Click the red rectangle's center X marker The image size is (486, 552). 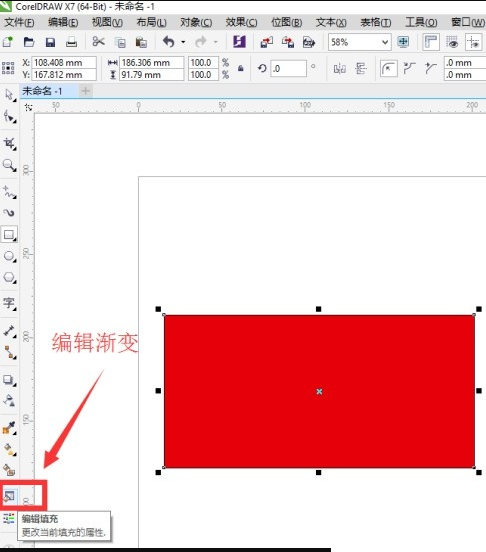point(319,391)
